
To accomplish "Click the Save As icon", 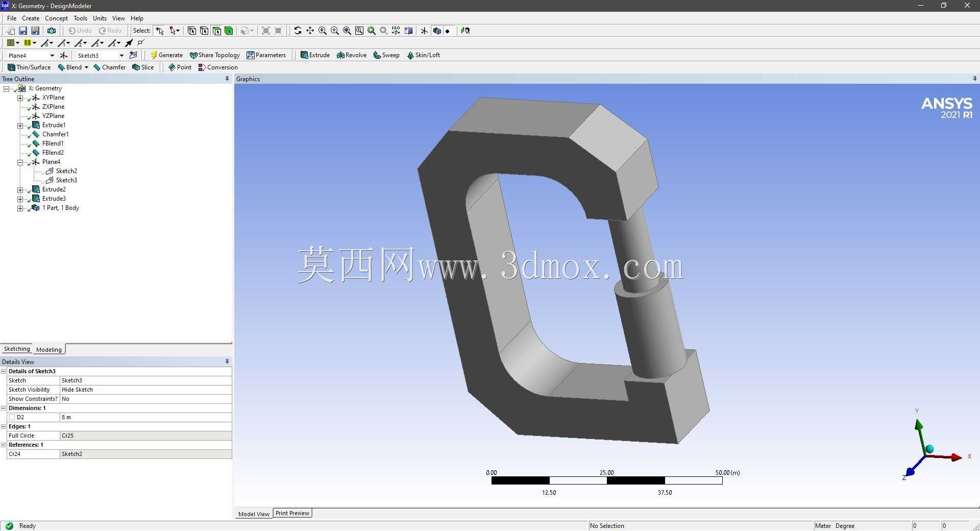I will coord(35,31).
